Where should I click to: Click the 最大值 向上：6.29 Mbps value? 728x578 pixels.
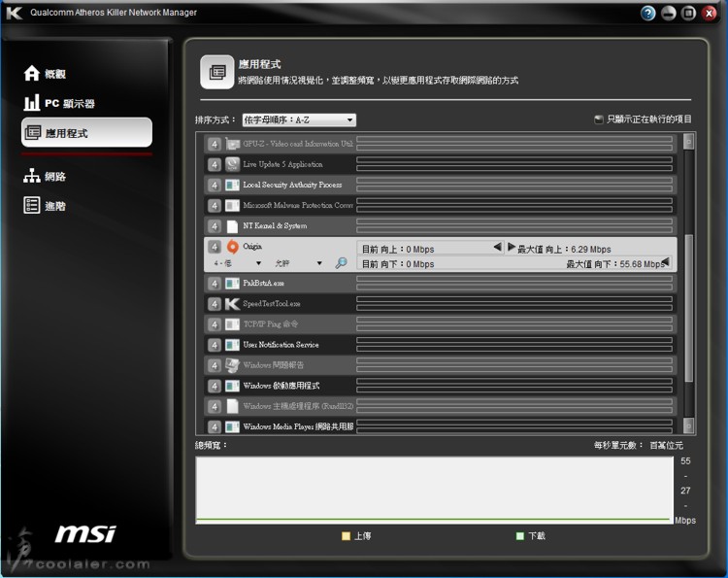(x=564, y=250)
